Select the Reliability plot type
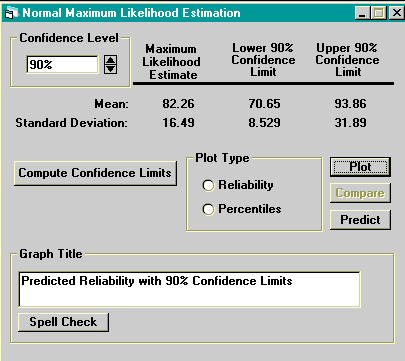Image resolution: width=405 pixels, height=361 pixels. [x=208, y=185]
